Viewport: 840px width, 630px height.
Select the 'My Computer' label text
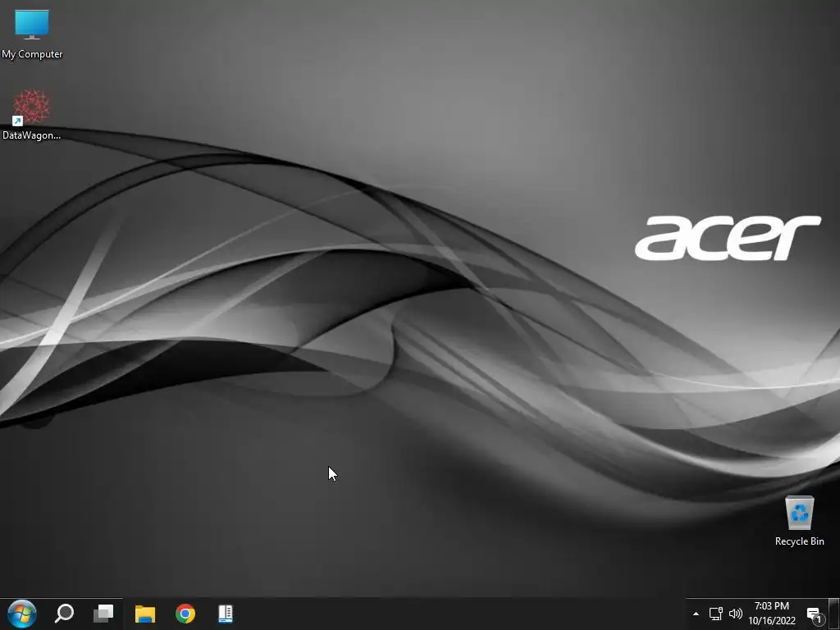tap(32, 54)
